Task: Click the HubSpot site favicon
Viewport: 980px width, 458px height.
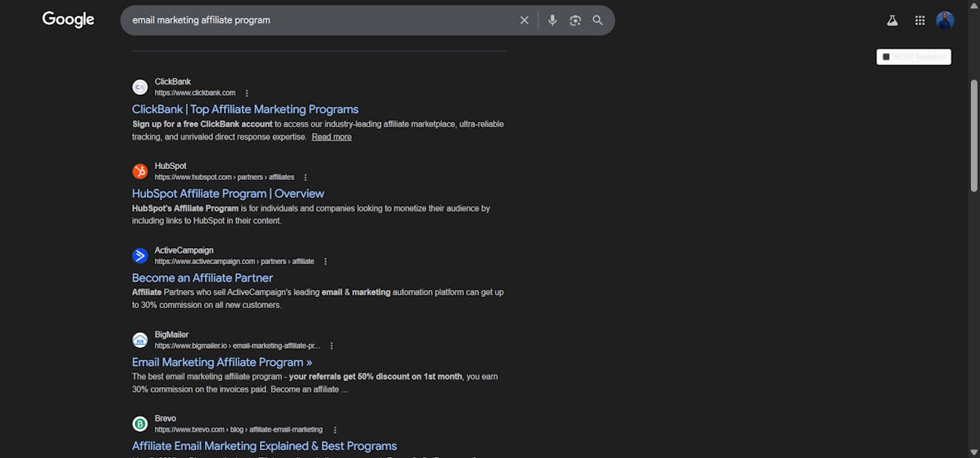Action: [140, 171]
